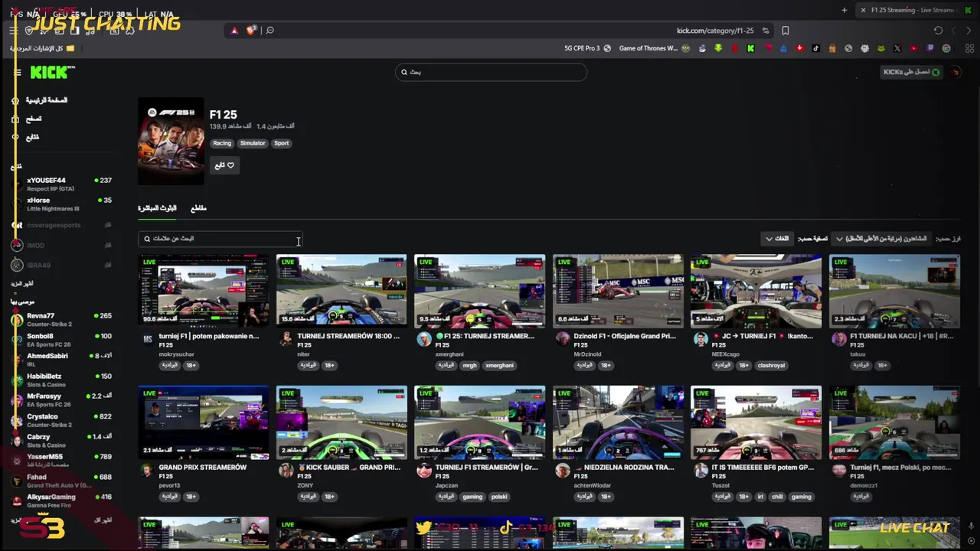Open a new browser tab with plus
Image resolution: width=980 pixels, height=551 pixels.
pyautogui.click(x=844, y=10)
